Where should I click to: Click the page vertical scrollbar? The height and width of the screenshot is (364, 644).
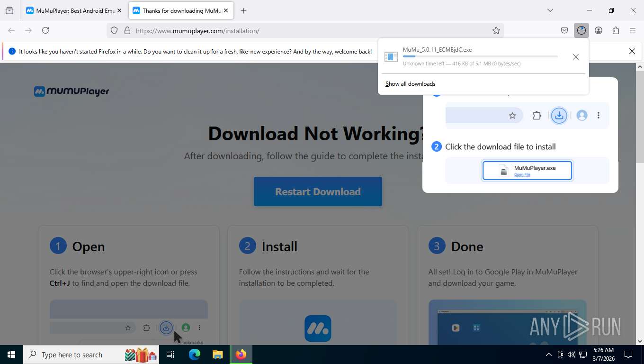point(640,117)
